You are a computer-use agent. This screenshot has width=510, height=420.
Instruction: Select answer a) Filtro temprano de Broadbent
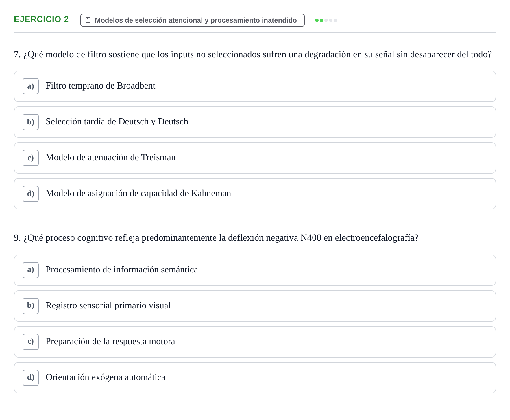pyautogui.click(x=255, y=86)
